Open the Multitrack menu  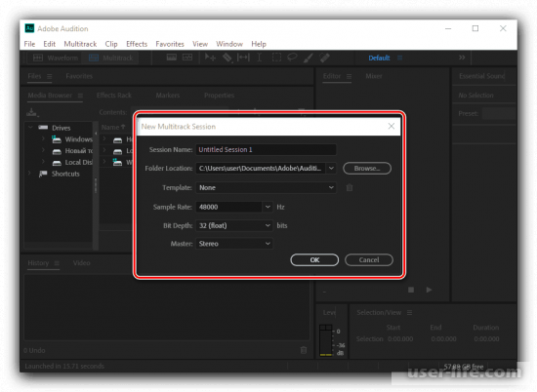click(80, 44)
